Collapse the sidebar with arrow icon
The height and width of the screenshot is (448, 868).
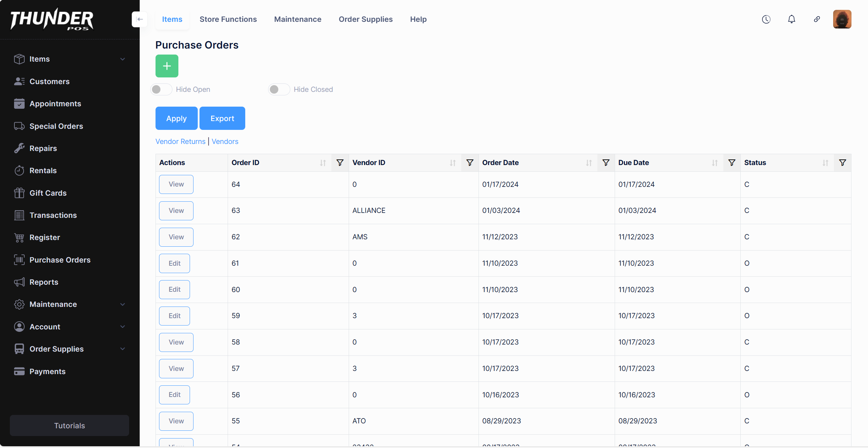(139, 19)
